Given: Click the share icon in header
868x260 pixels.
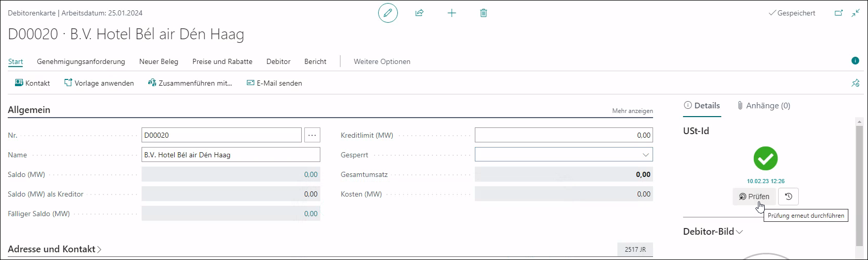Looking at the screenshot, I should tap(420, 13).
